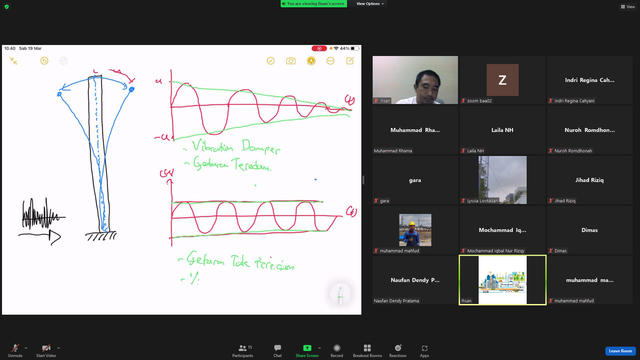
Task: Open the Reactions menu
Action: (398, 350)
